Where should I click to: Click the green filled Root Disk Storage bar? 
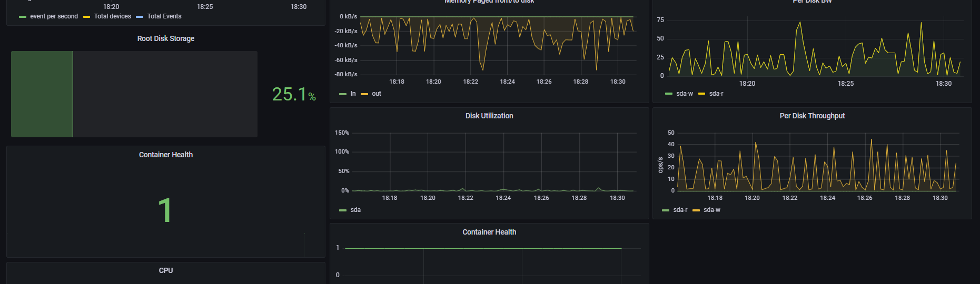tap(42, 94)
